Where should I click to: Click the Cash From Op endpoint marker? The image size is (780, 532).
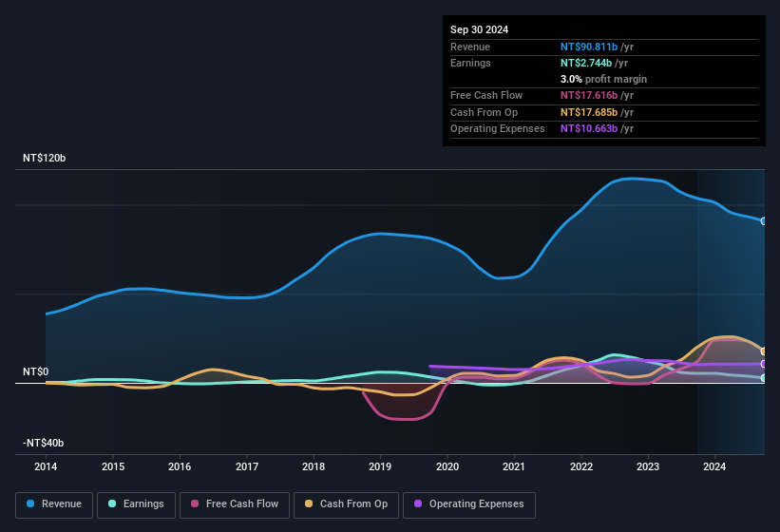pos(764,351)
